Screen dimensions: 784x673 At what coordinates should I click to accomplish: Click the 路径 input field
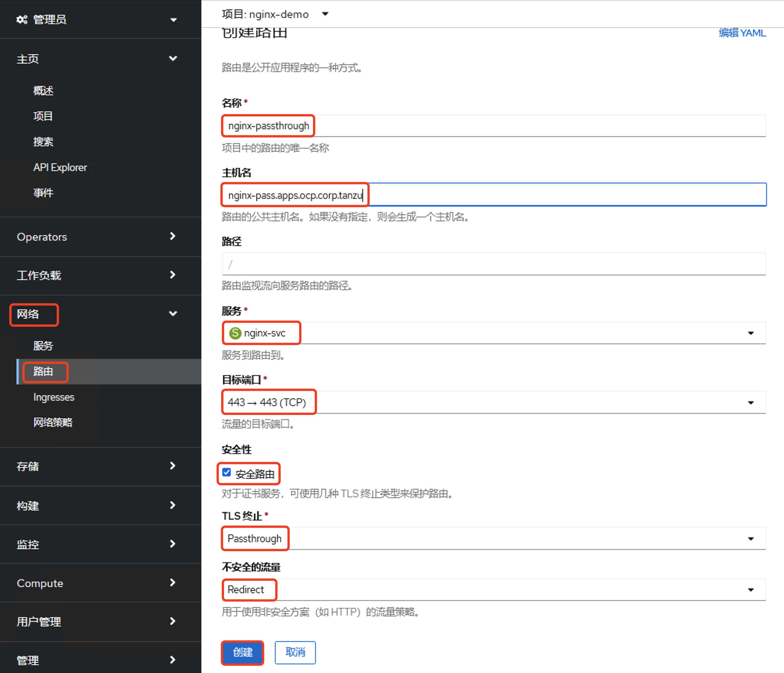coord(493,264)
